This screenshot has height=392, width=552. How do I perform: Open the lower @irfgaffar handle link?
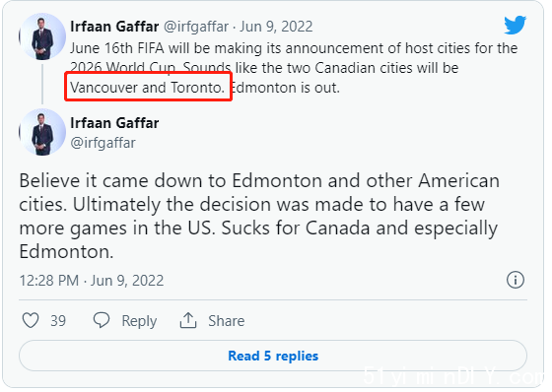click(103, 143)
